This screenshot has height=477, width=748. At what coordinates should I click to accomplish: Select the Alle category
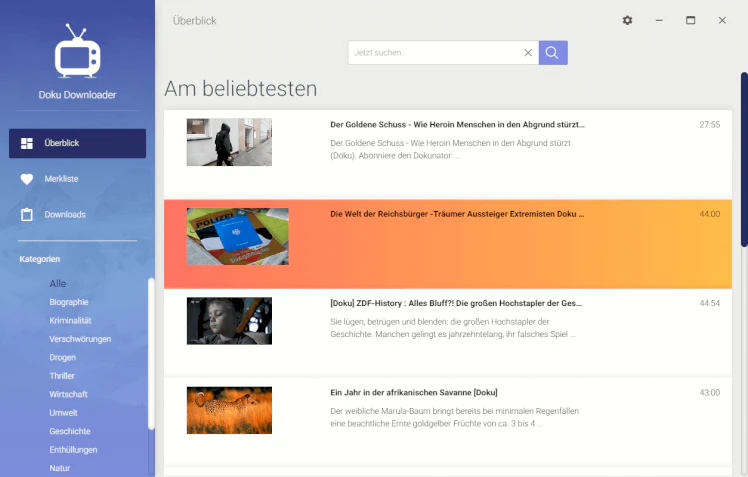pyautogui.click(x=58, y=283)
